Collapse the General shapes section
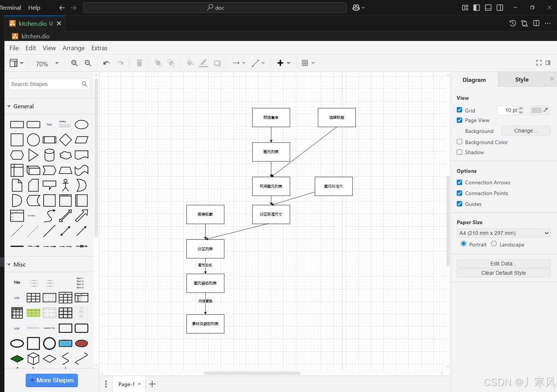Image resolution: width=557 pixels, height=392 pixels. (x=9, y=106)
